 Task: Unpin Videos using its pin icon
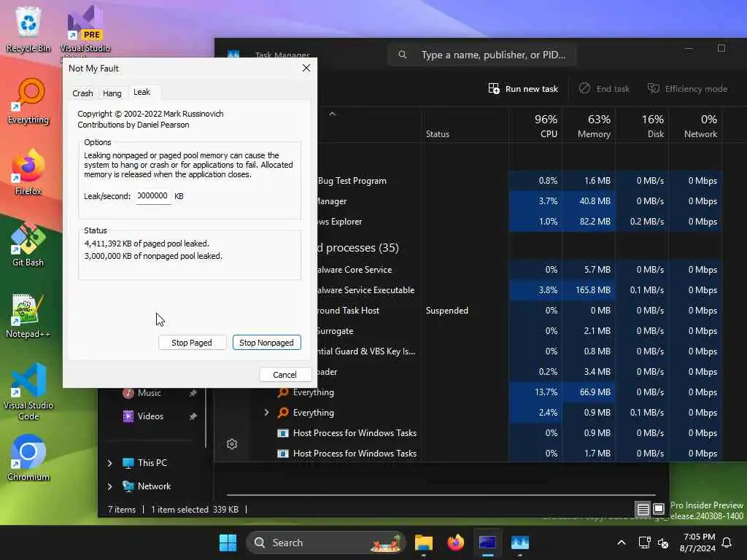(x=193, y=416)
